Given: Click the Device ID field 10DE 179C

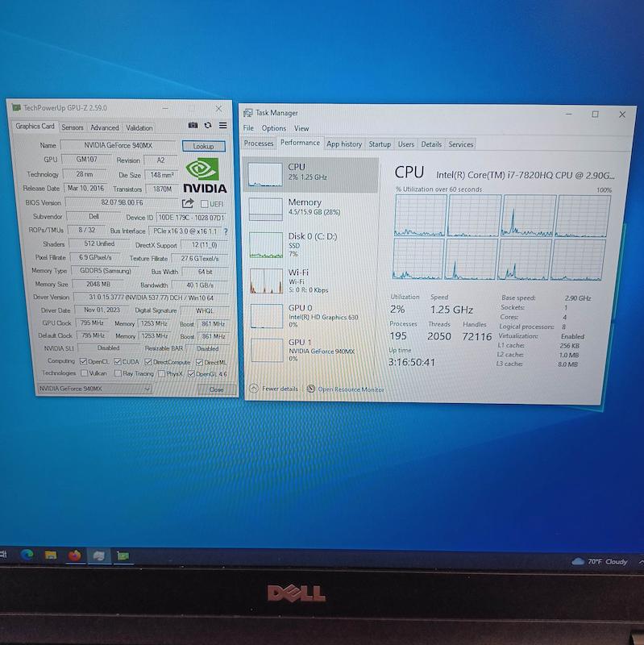Looking at the screenshot, I should (192, 217).
